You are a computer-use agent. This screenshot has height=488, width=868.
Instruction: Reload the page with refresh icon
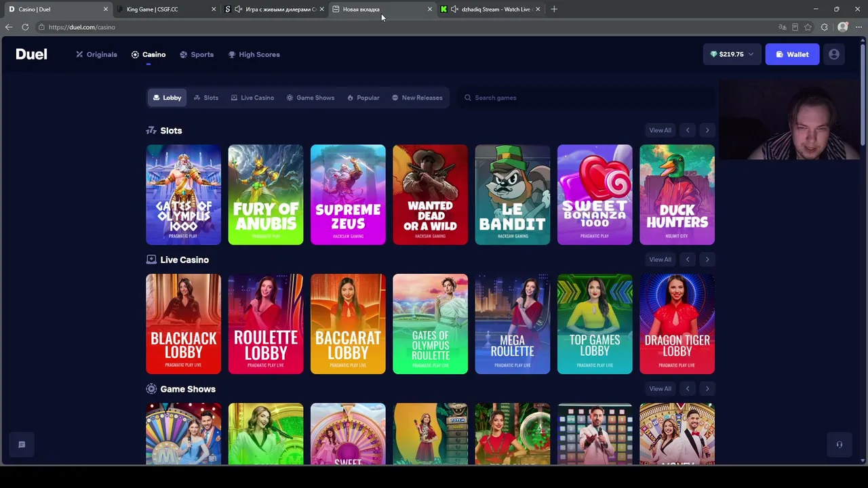point(25,27)
